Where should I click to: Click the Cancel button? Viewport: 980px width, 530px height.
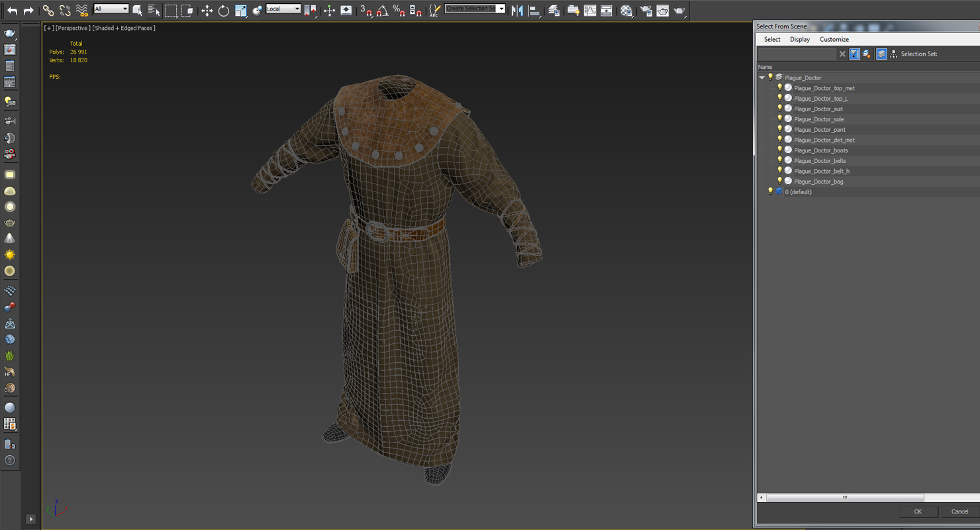[x=959, y=511]
